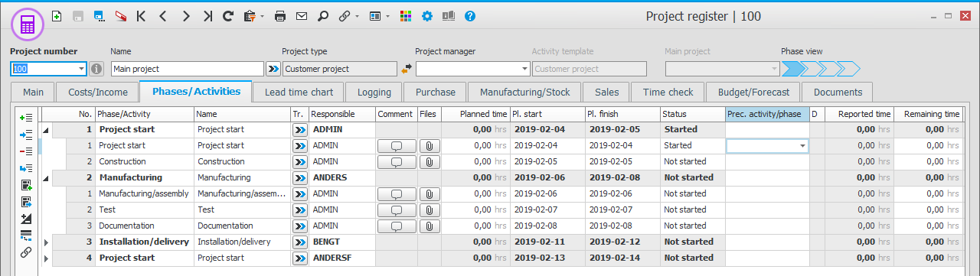Click the Save as toolbar icon
This screenshot has width=980, height=276.
pos(99,15)
